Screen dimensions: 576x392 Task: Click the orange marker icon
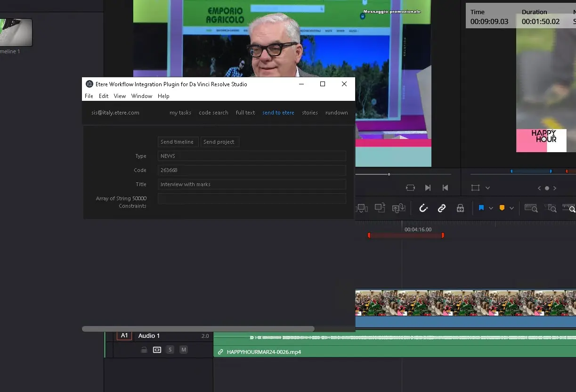coord(502,208)
